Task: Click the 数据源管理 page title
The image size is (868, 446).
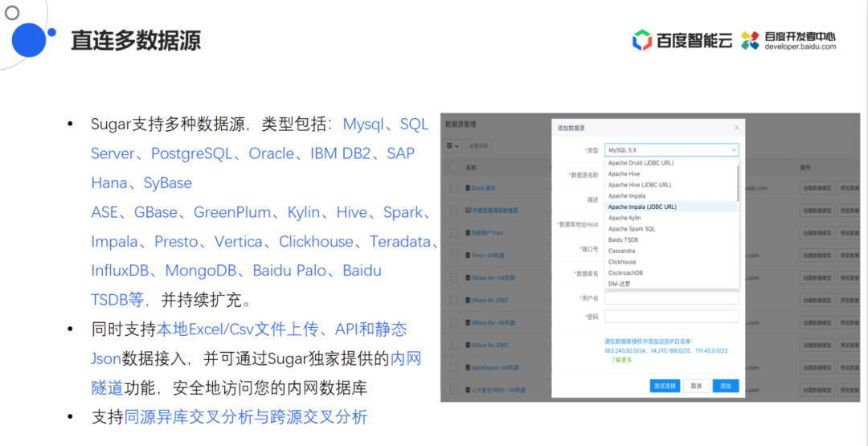Action: [461, 125]
